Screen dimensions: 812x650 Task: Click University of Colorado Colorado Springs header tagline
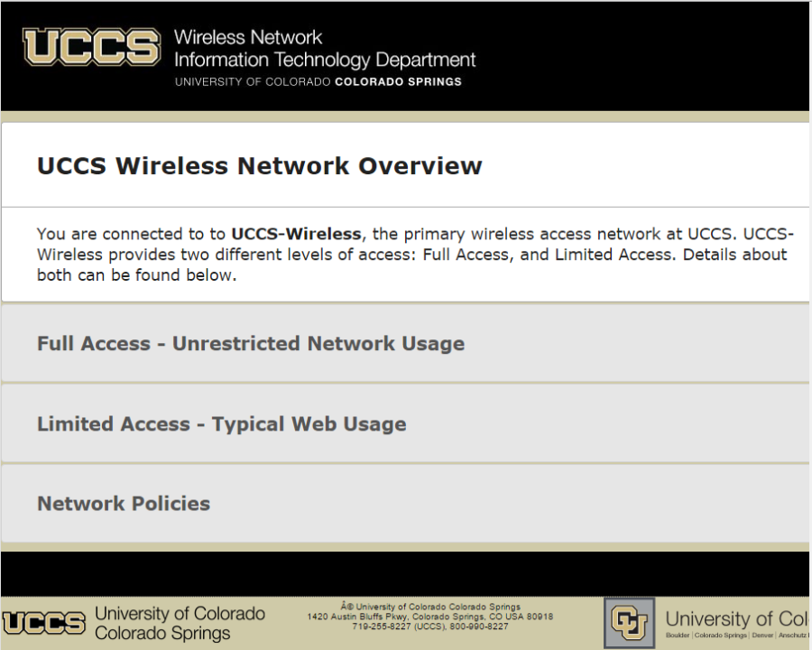tap(318, 82)
